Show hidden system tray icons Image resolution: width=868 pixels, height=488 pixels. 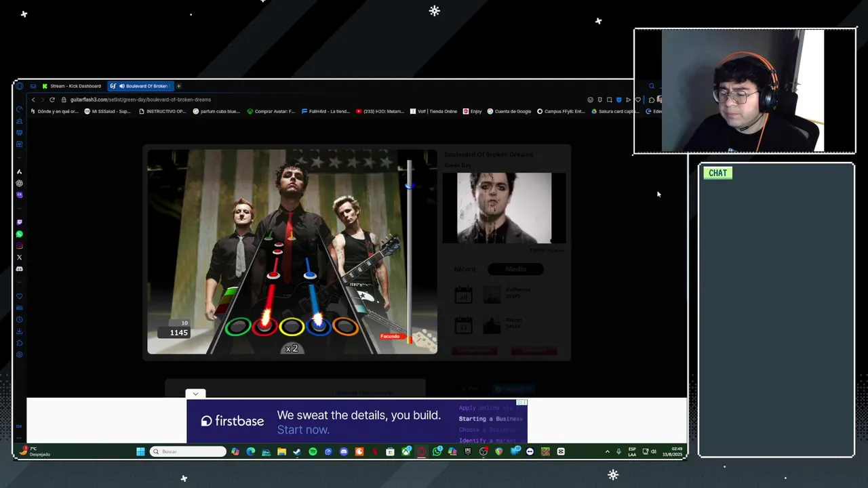pos(607,451)
